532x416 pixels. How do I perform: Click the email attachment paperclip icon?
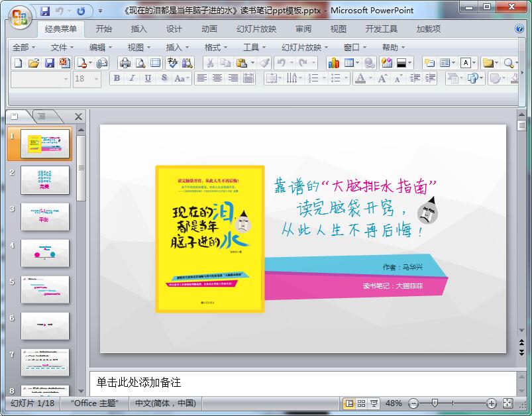pos(102,63)
